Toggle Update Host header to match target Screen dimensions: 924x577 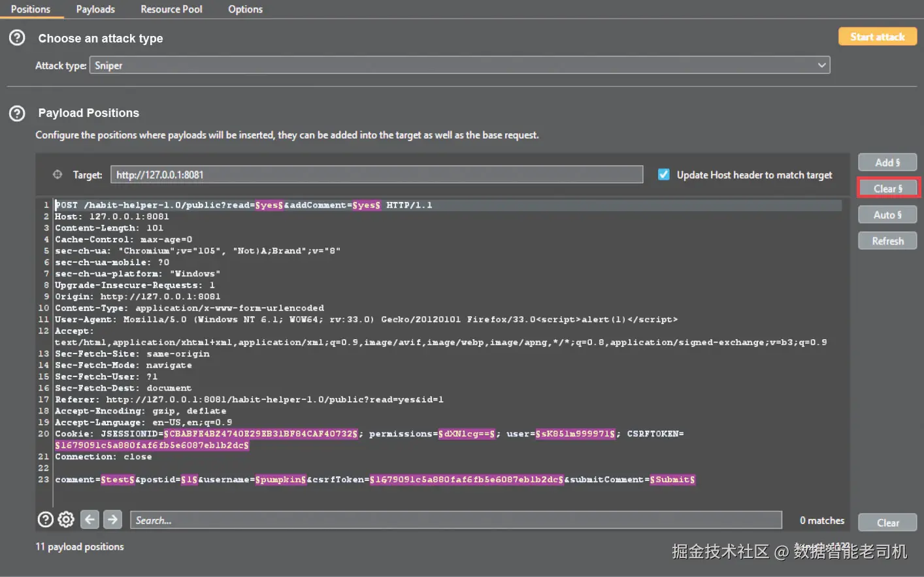[x=664, y=174]
